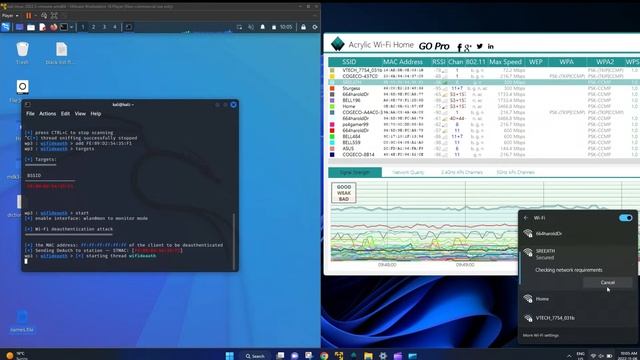Open File Explorer from Windows taskbar
The height and width of the screenshot is (360, 640).
368,356
